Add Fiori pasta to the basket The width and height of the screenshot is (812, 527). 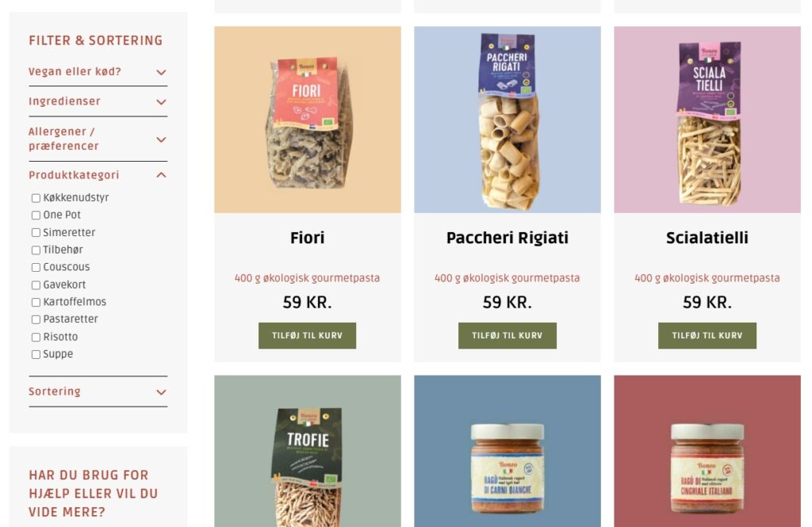pos(307,335)
